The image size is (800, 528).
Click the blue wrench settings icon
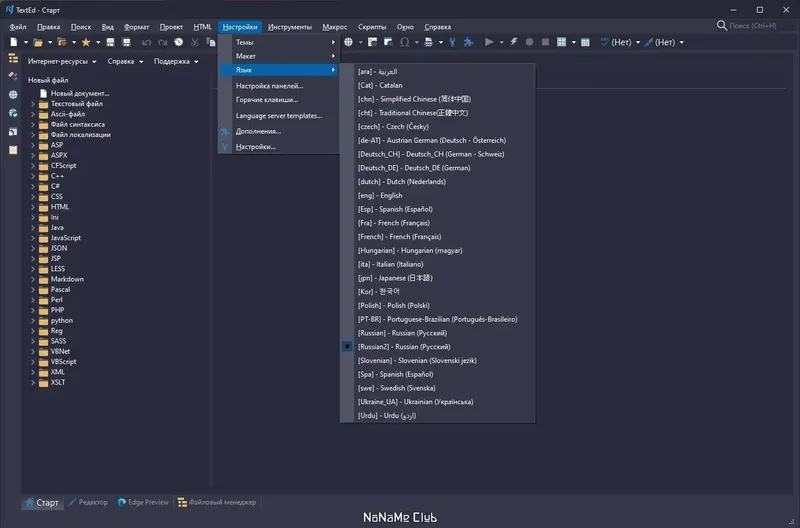coord(452,42)
